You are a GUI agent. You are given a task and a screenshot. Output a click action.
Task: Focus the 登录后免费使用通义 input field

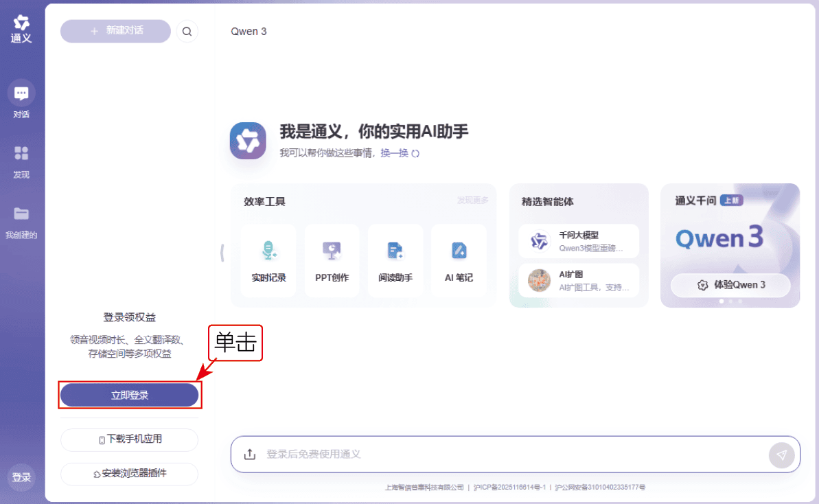514,455
